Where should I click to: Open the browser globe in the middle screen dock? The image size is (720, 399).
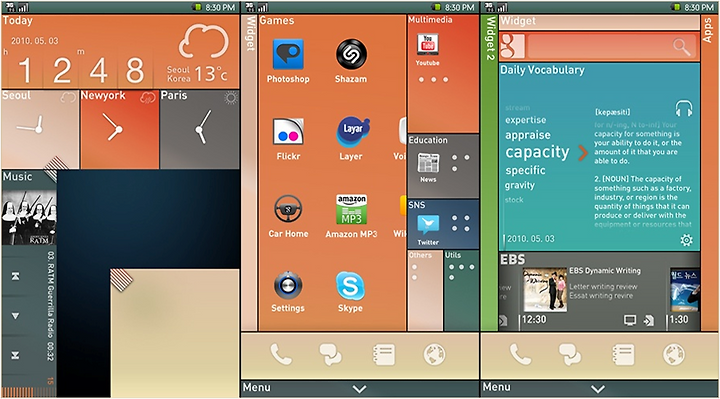[x=434, y=354]
